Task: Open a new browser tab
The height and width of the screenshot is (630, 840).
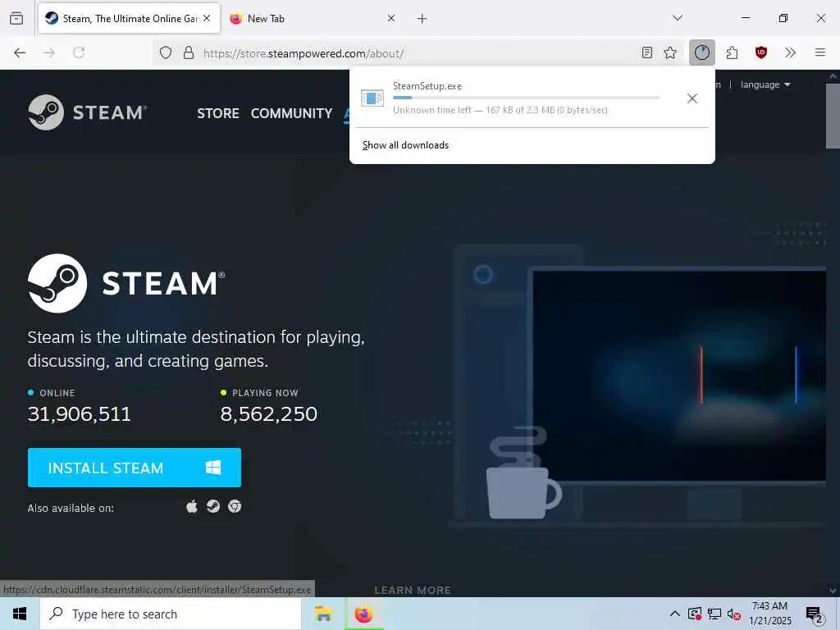Action: pos(422,19)
